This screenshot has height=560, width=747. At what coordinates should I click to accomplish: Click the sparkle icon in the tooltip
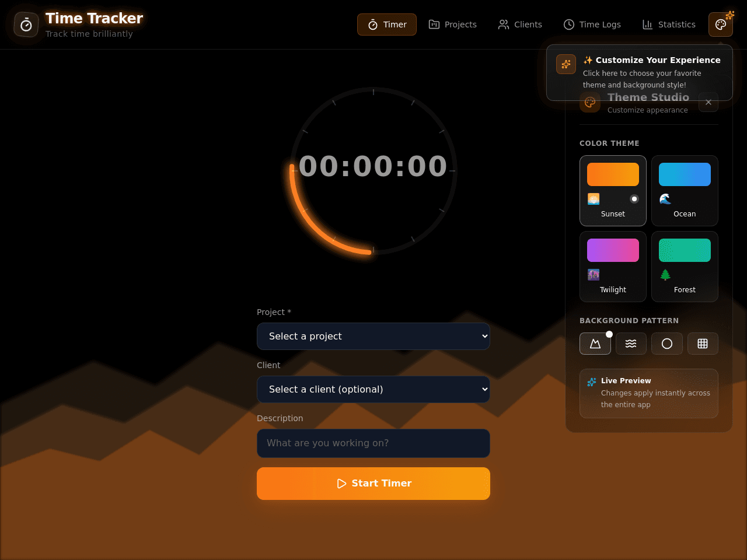pos(566,64)
